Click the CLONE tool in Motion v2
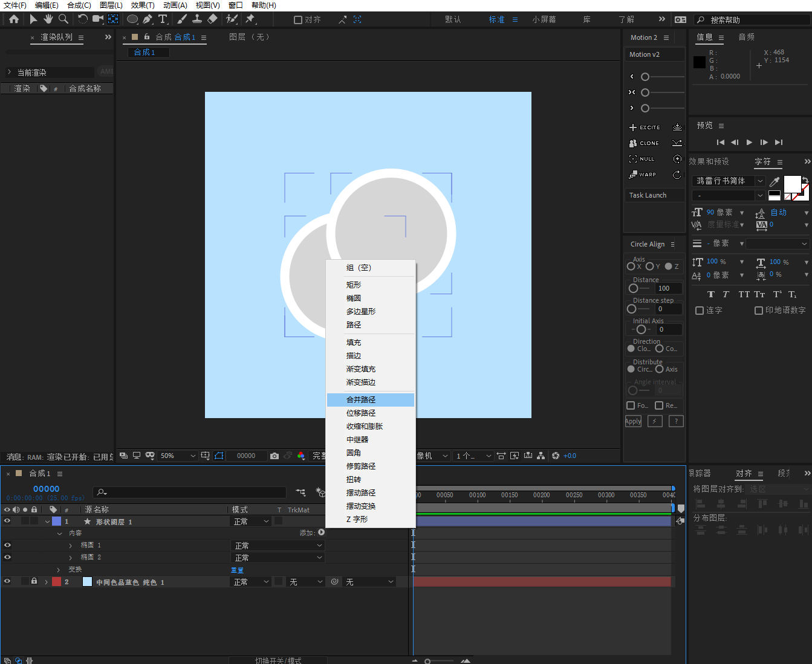This screenshot has height=664, width=812. (x=645, y=143)
